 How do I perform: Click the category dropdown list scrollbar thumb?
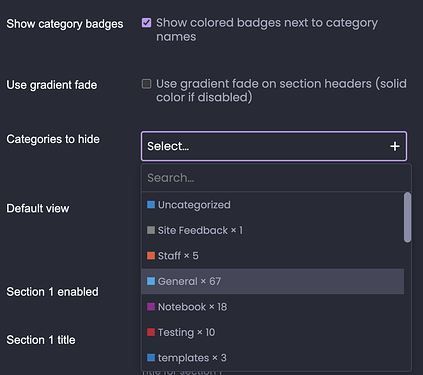pos(407,217)
